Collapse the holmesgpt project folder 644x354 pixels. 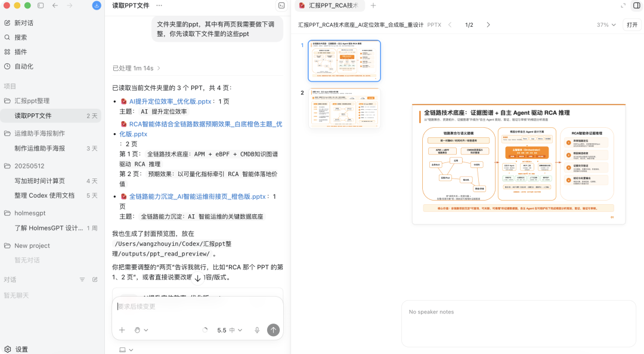(x=51, y=213)
